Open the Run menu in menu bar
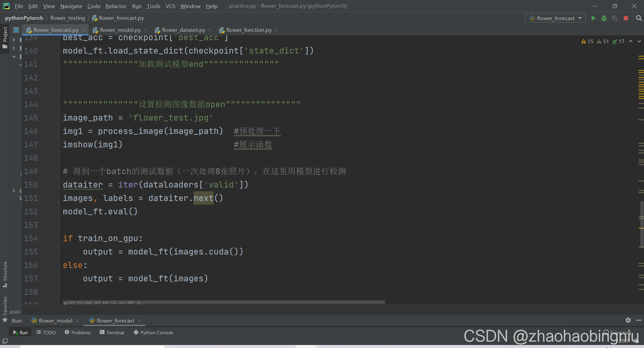The width and height of the screenshot is (644, 348). [x=137, y=6]
